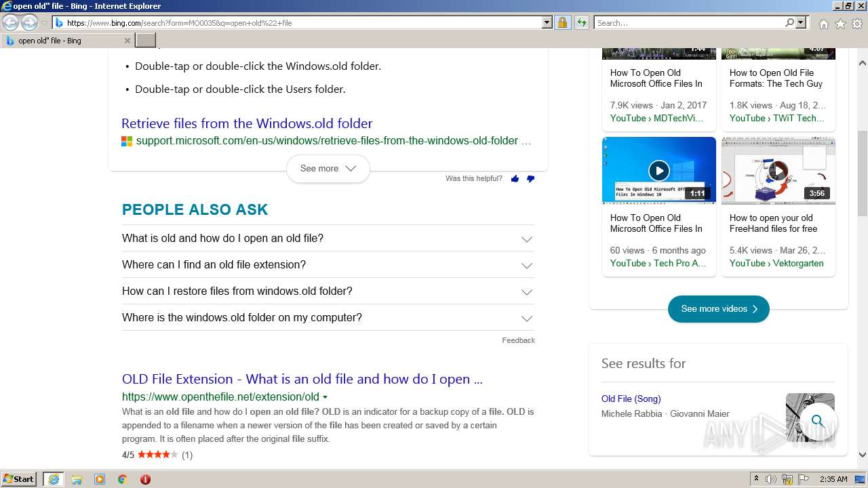
Task: Expand 'Where is the windows.old folder on my computer?'
Action: (328, 318)
